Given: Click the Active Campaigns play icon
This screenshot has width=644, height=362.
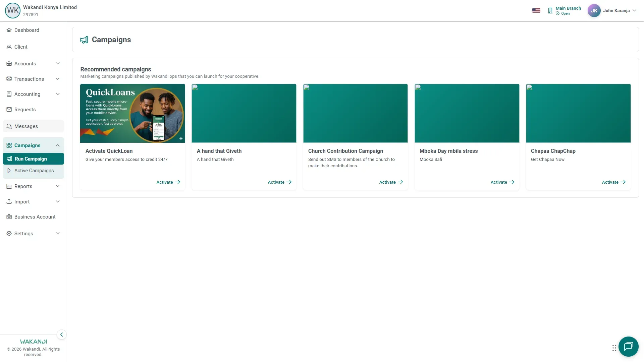Looking at the screenshot, I should (x=9, y=171).
